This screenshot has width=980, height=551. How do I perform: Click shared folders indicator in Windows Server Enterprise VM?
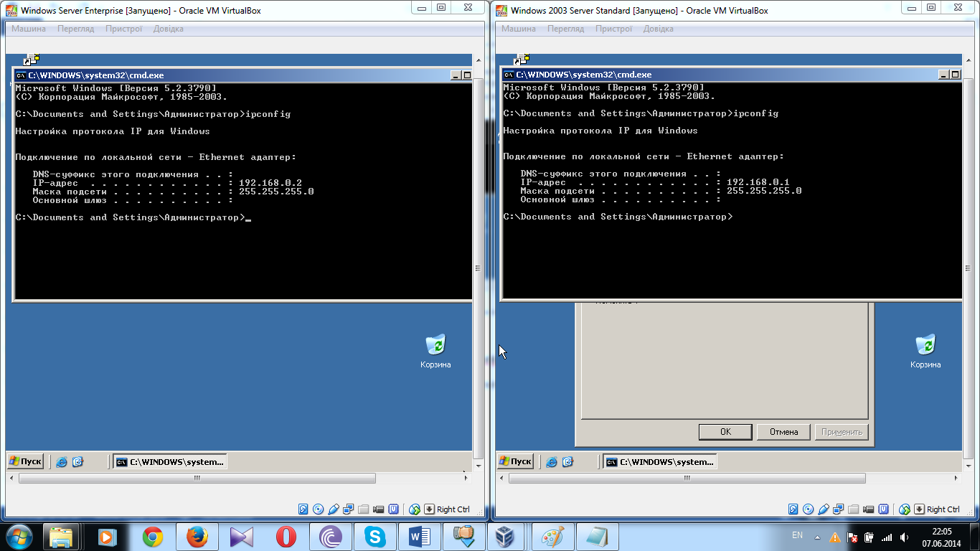[x=364, y=509]
